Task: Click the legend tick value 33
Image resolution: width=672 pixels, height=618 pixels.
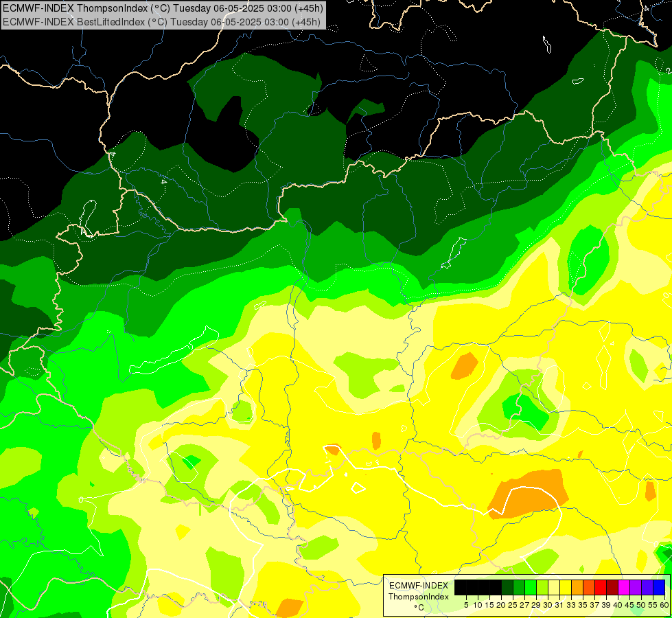Action: [571, 605]
